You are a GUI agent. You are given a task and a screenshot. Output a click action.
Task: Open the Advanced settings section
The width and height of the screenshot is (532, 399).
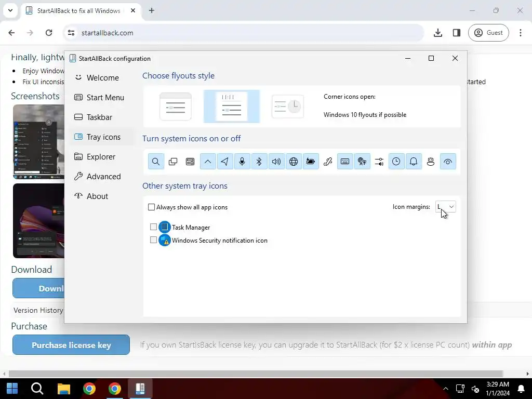(x=102, y=177)
